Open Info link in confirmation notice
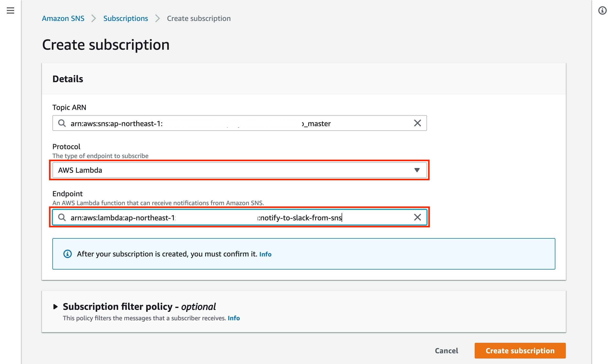This screenshot has width=613, height=364. 265,254
